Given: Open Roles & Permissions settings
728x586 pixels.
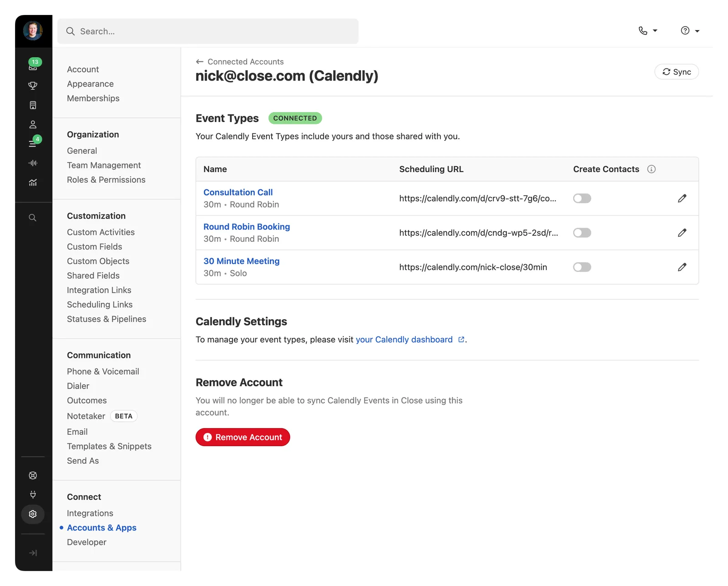Looking at the screenshot, I should tap(106, 180).
